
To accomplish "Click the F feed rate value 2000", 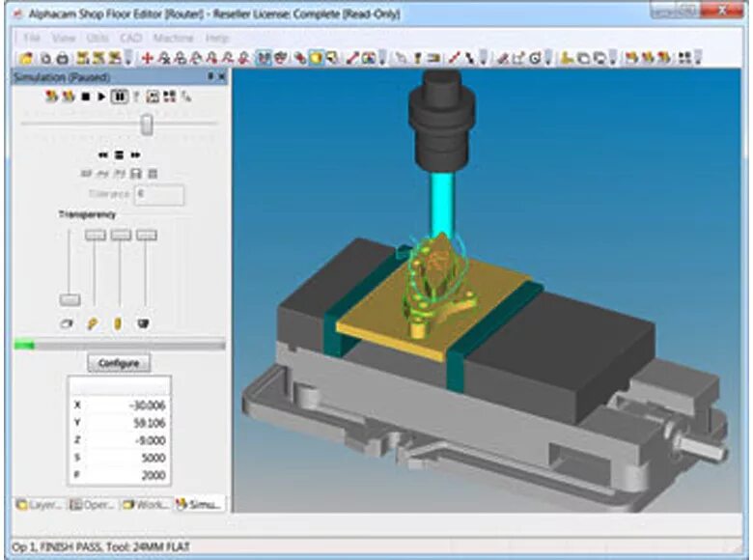I will point(153,475).
